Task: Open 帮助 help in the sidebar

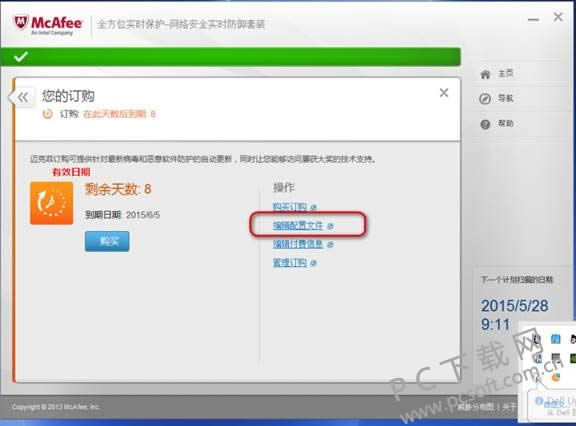Action: (496, 124)
